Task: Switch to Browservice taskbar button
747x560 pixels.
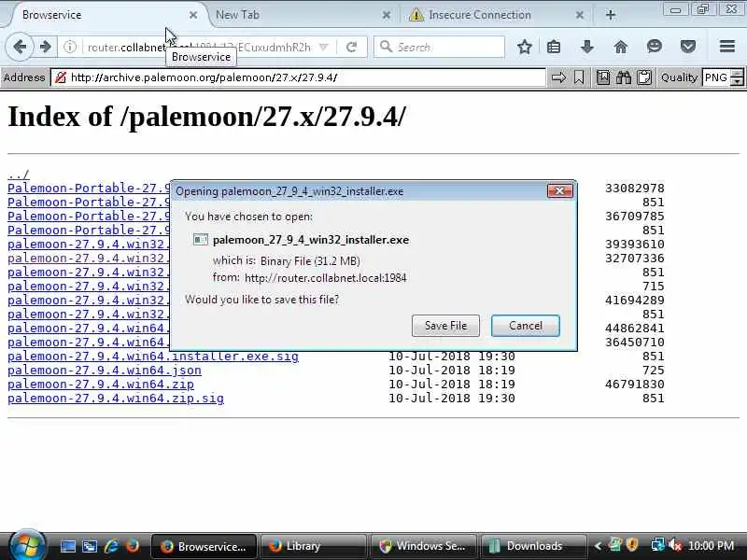Action: (204, 546)
